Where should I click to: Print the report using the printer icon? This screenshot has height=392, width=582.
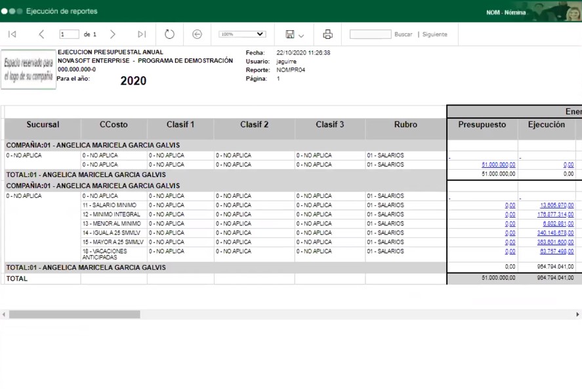328,34
